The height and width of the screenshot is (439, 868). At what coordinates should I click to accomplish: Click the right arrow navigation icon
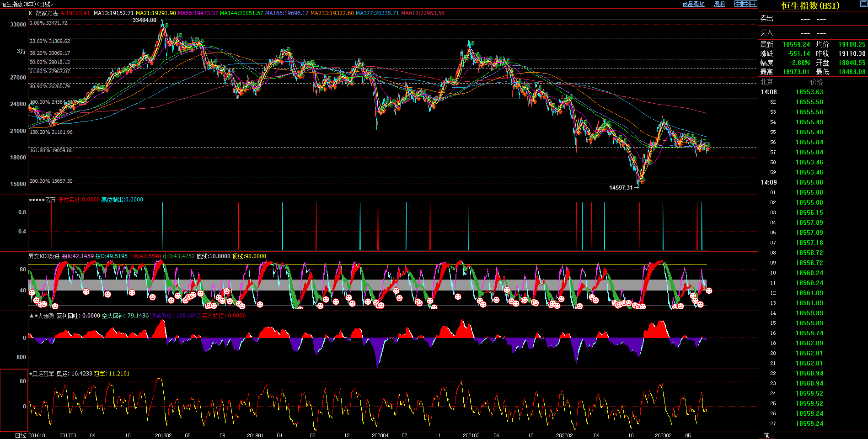click(x=746, y=4)
